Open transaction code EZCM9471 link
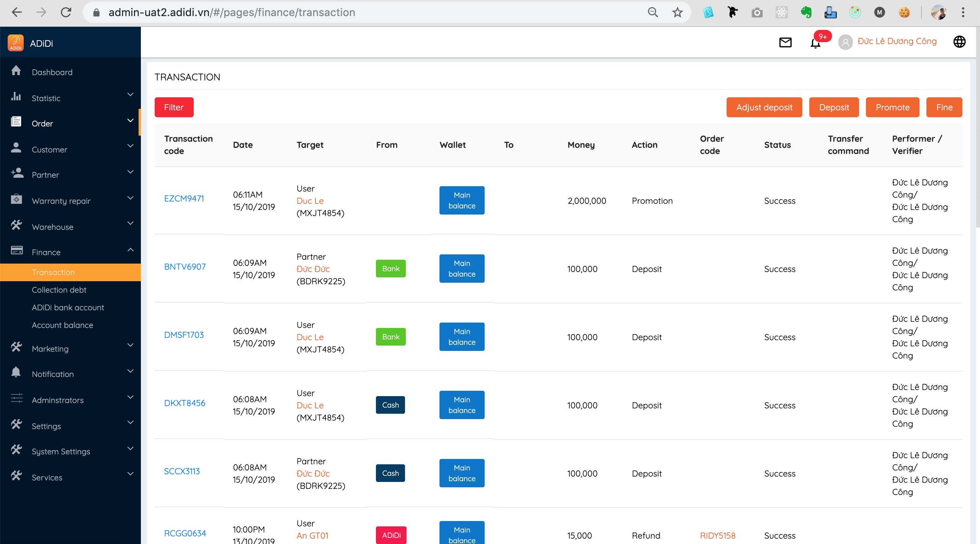This screenshot has height=544, width=980. (x=184, y=198)
